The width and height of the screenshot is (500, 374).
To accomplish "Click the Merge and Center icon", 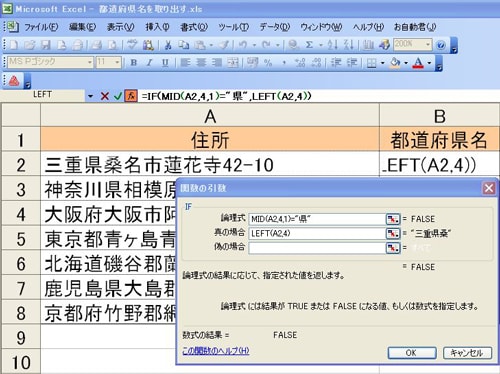I will (233, 62).
